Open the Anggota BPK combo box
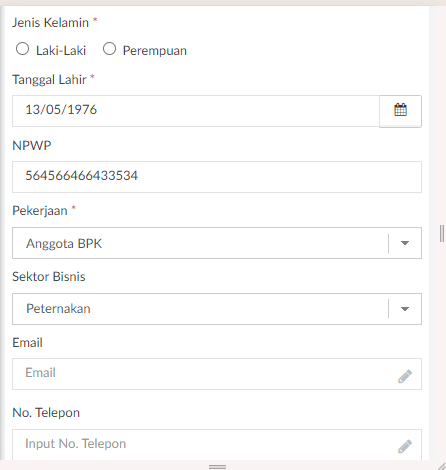446x470 pixels. (217, 243)
